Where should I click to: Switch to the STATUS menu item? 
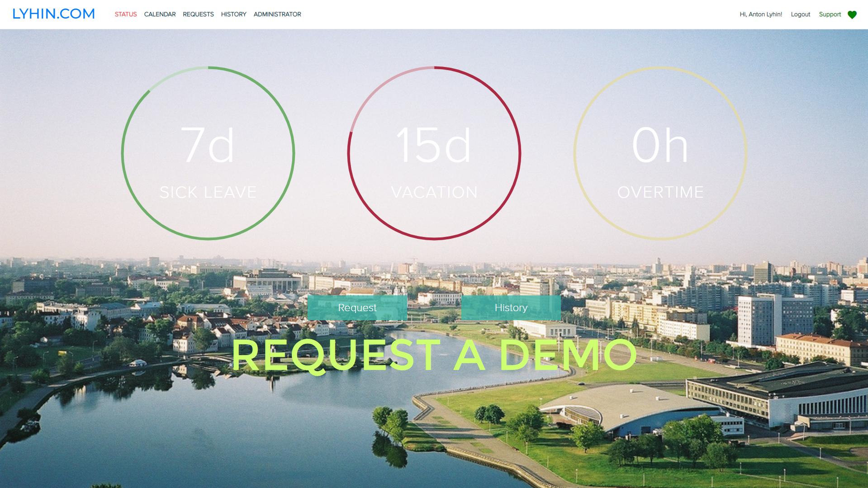click(125, 14)
